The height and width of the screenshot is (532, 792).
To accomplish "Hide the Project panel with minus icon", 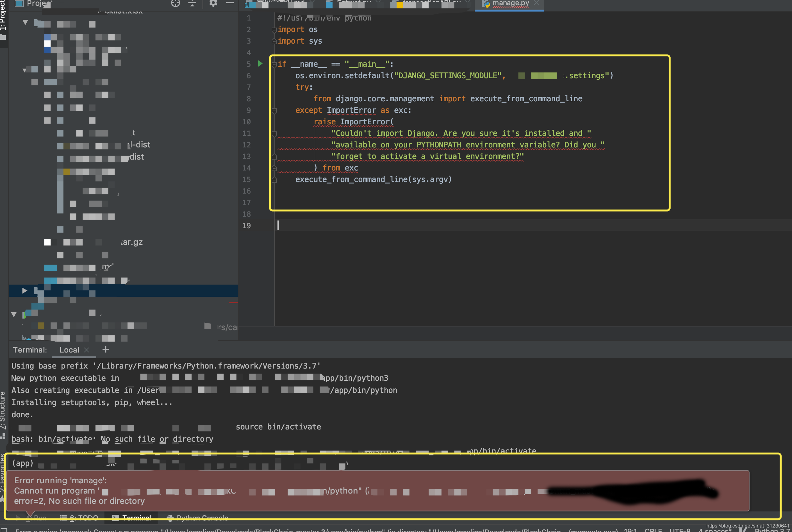I will (x=230, y=3).
